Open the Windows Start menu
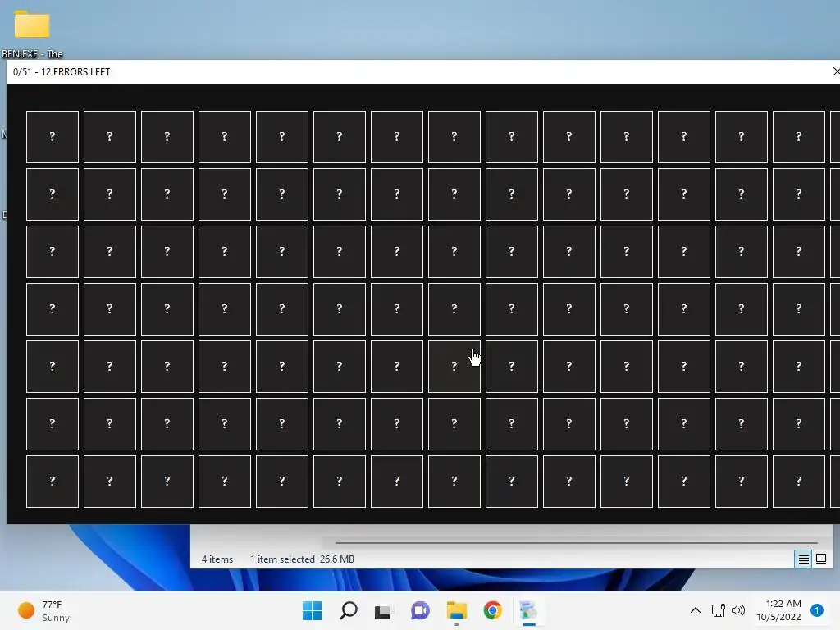Viewport: 840px width, 630px height. (313, 610)
